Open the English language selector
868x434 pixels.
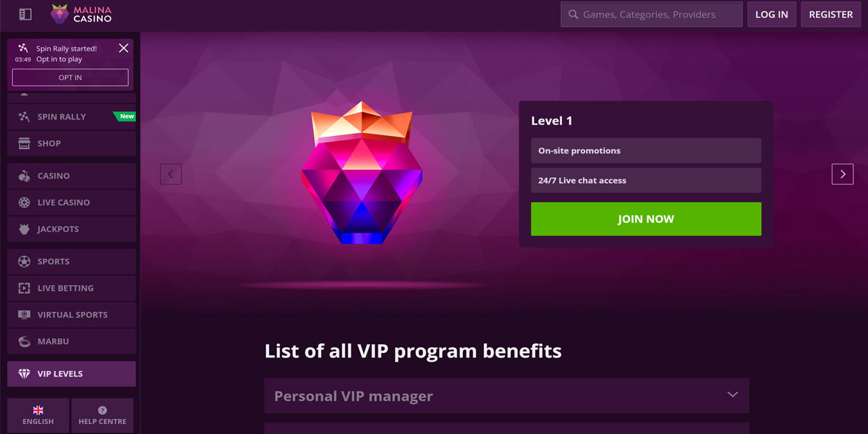click(x=38, y=415)
